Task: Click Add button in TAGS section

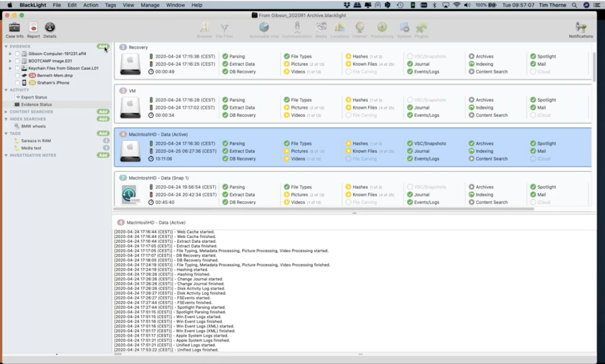Action: [103, 134]
